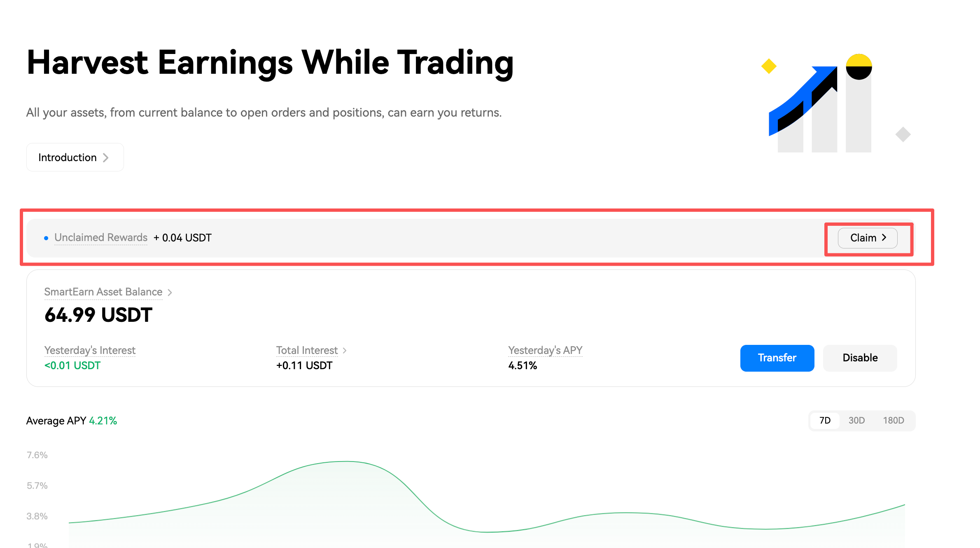Image resolution: width=980 pixels, height=548 pixels.
Task: Disable SmartEarn with the Disable button
Action: tap(860, 358)
